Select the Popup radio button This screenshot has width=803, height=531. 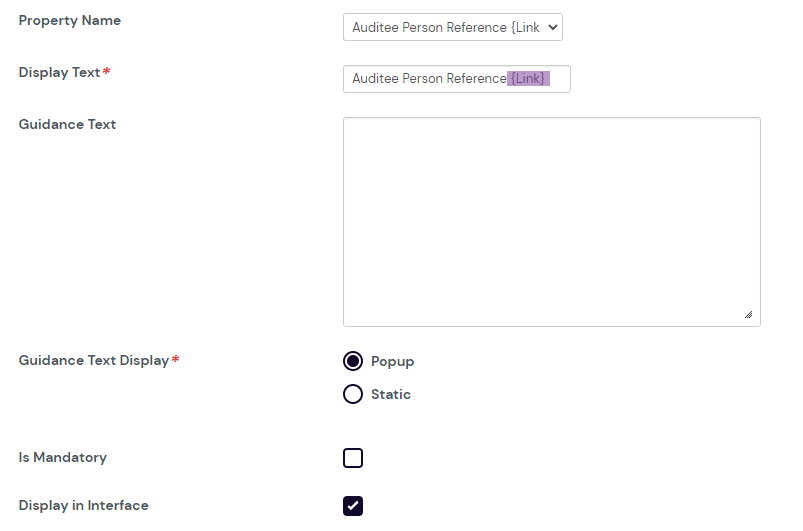pos(353,361)
